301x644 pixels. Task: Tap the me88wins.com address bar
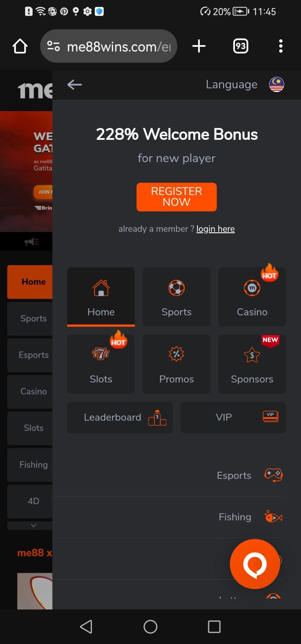(x=109, y=46)
